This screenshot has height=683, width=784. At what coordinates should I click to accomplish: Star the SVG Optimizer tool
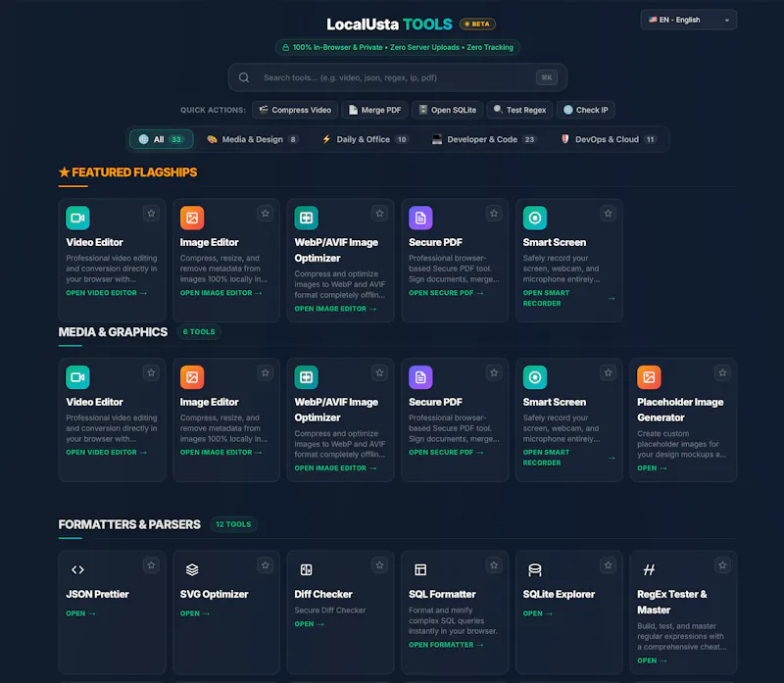(266, 565)
